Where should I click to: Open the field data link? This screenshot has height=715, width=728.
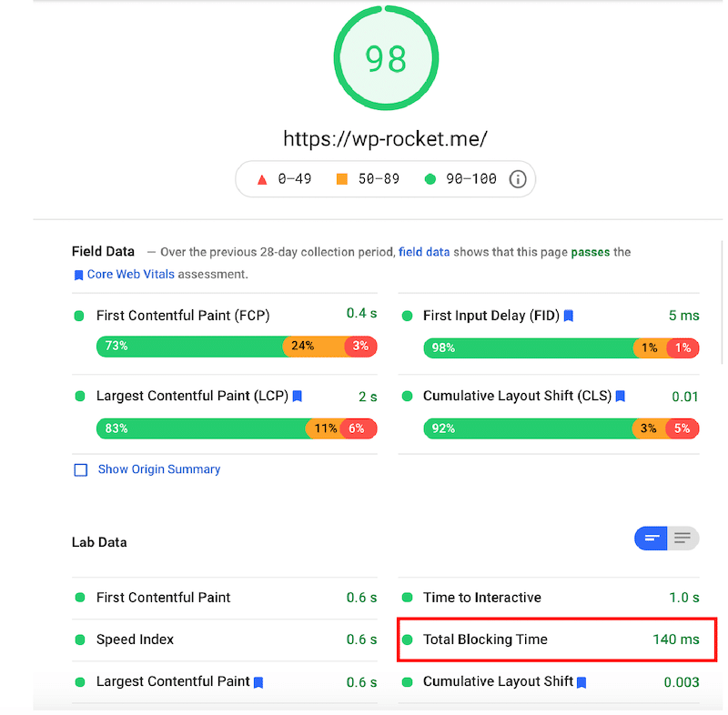(424, 252)
